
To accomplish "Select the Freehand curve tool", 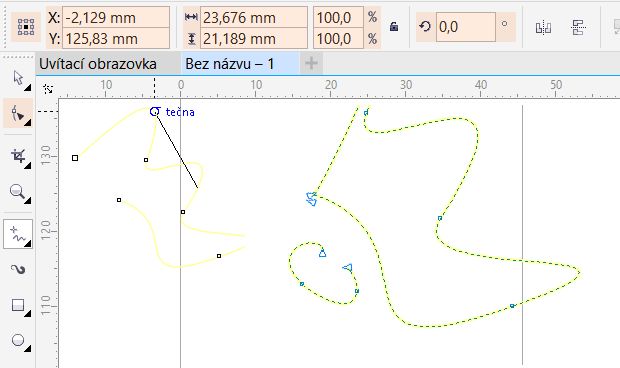I will pos(18,234).
